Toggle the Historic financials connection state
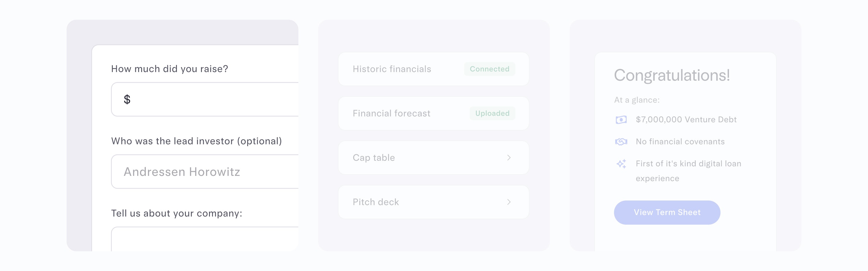The height and width of the screenshot is (271, 868). 489,69
